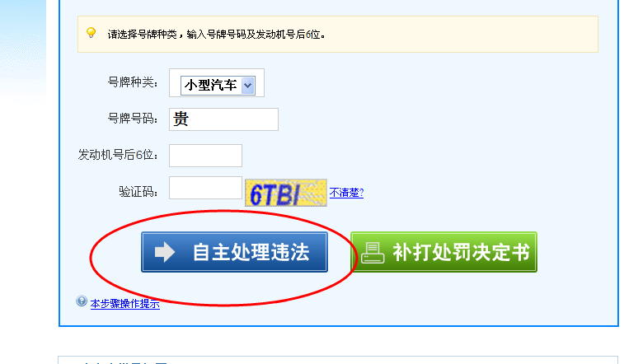This screenshot has height=364, width=624.
Task: Click the printer icon on 补打处罚决定书
Action: point(373,253)
